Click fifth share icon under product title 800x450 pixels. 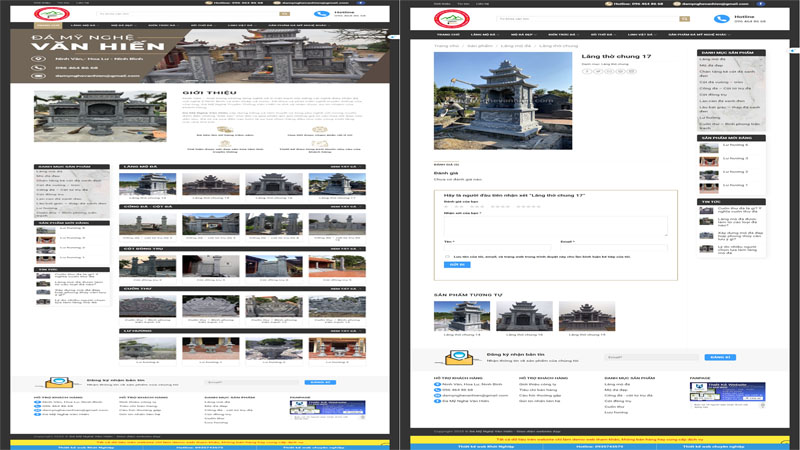632,71
